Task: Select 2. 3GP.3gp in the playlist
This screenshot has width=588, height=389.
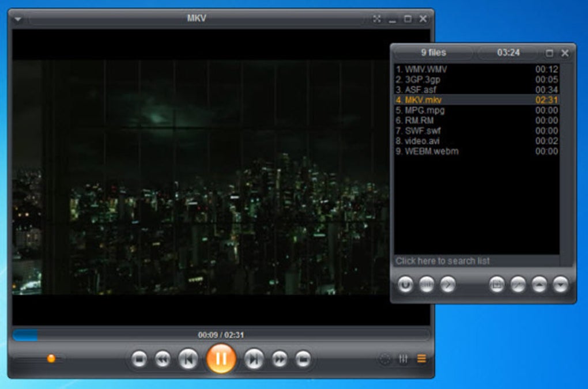Action: pos(477,80)
